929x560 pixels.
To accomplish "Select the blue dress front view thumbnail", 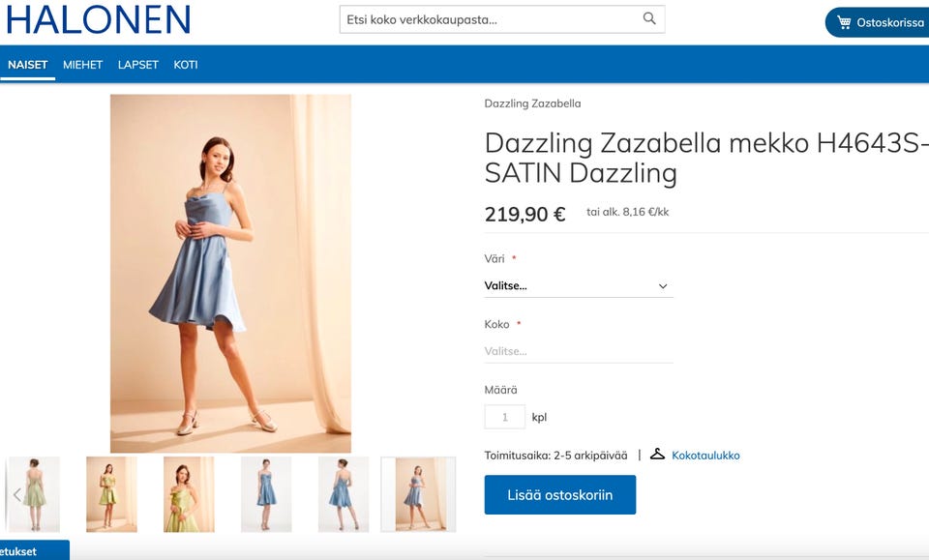I will (x=266, y=494).
